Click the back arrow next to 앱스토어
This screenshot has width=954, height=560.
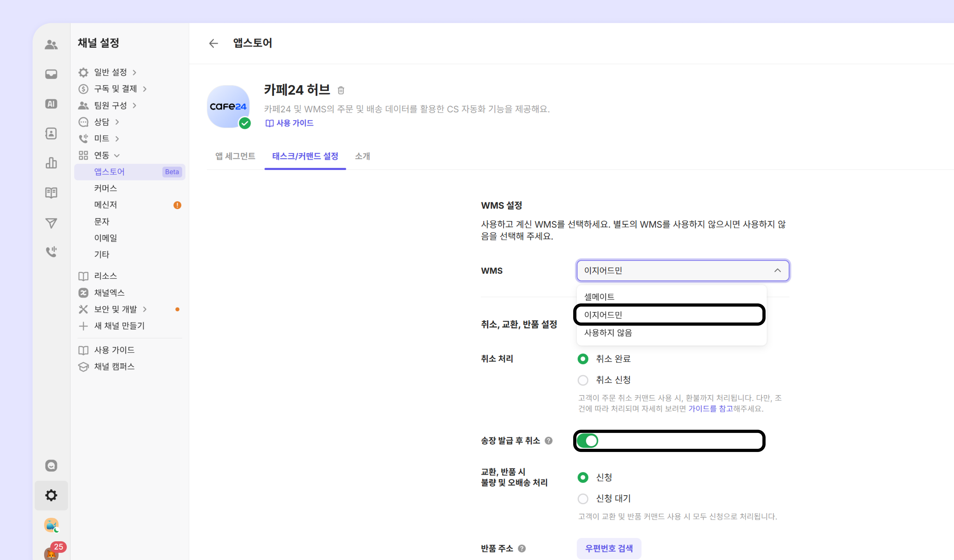(213, 43)
